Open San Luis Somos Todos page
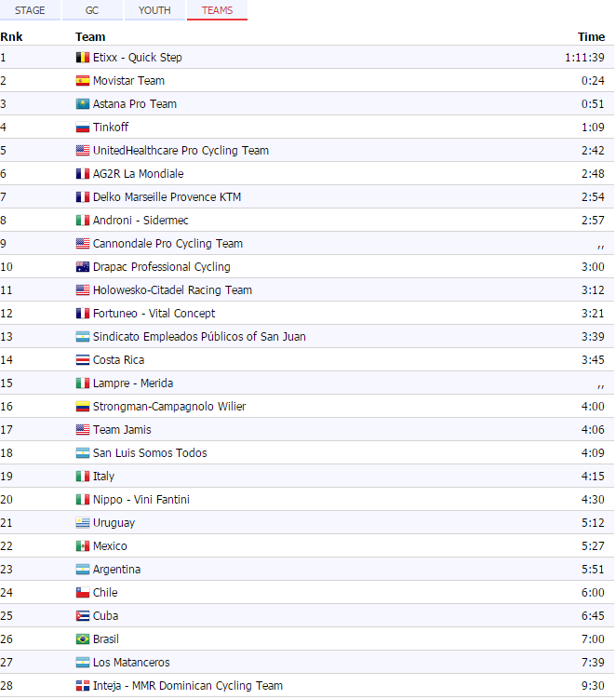Screen dimensions: 616x699 pos(150,453)
